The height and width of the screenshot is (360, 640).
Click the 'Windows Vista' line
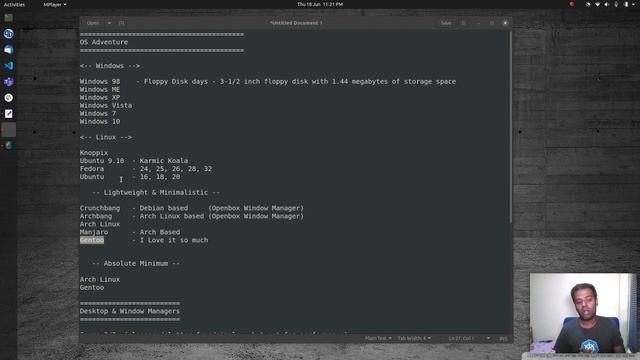pos(106,105)
